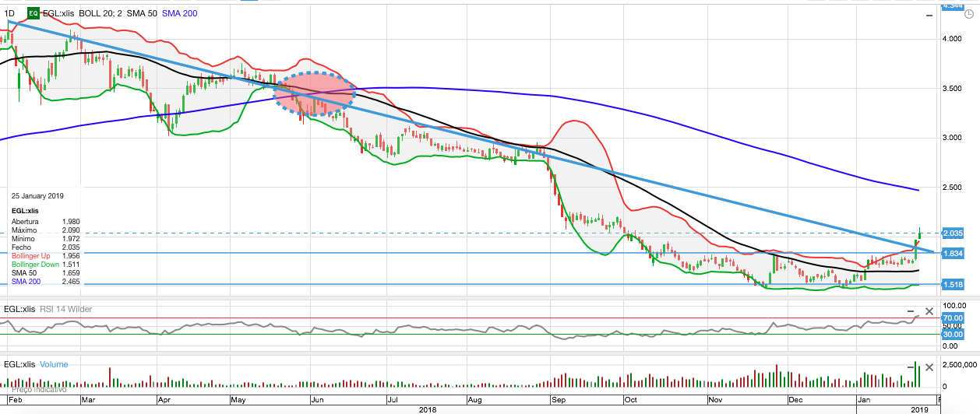Viewport: 980px width, 414px height.
Task: Click the Jun label on time axis
Action: coord(317,398)
